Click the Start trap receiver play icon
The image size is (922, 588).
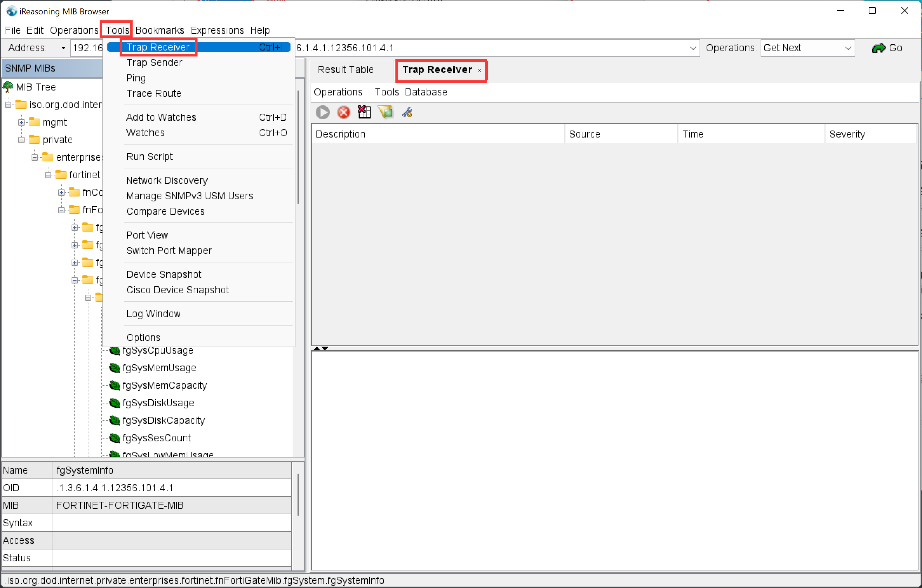coord(322,112)
